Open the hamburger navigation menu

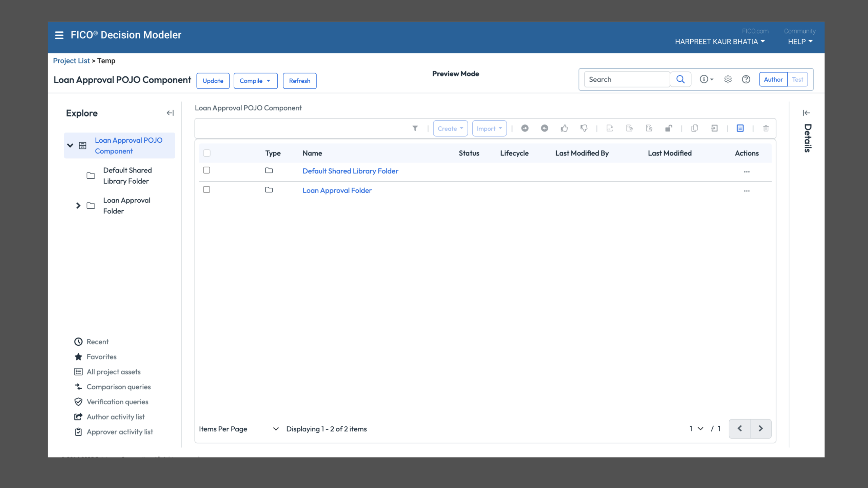click(59, 35)
